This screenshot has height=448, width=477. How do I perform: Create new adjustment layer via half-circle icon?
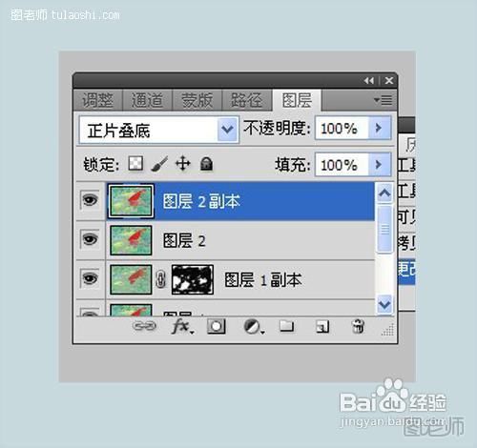click(254, 327)
